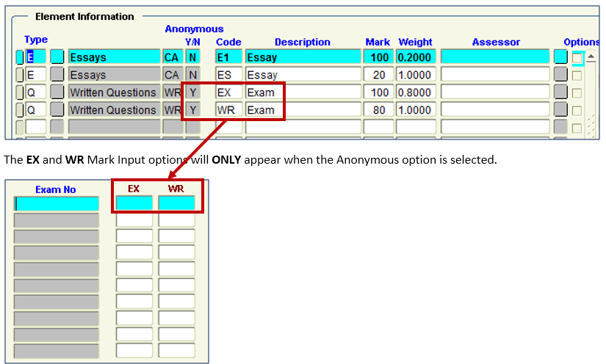Tick the Options checkbox on the EX row
The height and width of the screenshot is (364, 606).
pos(577,92)
